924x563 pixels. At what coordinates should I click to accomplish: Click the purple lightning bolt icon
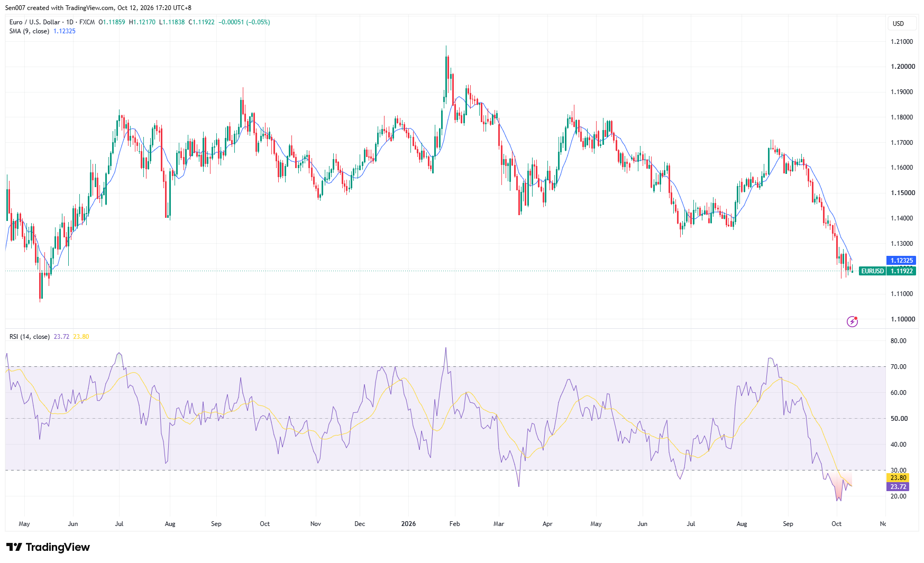852,321
